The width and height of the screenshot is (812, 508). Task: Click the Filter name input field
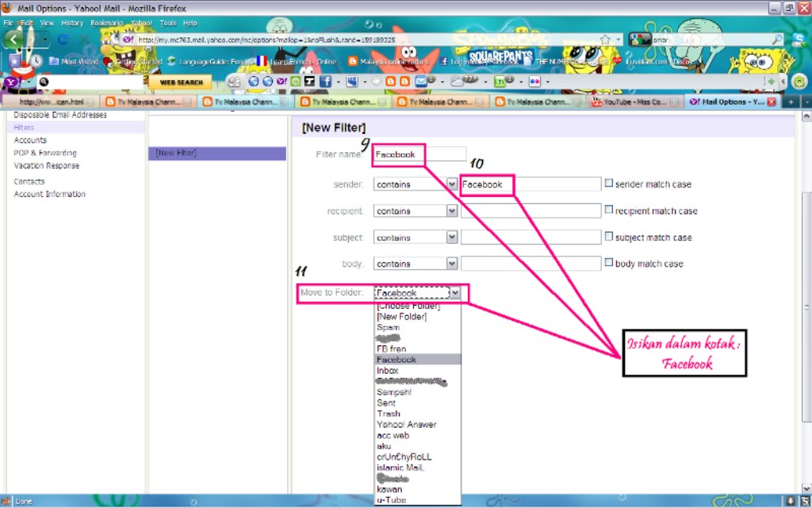pyautogui.click(x=419, y=154)
